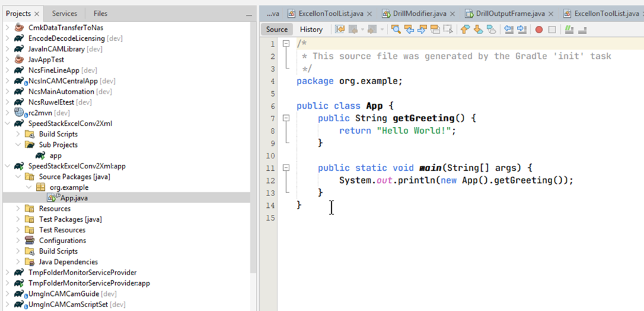This screenshot has height=311, width=644.
Task: Expand the CmkDataTransferToNas project node
Action: pos(7,28)
